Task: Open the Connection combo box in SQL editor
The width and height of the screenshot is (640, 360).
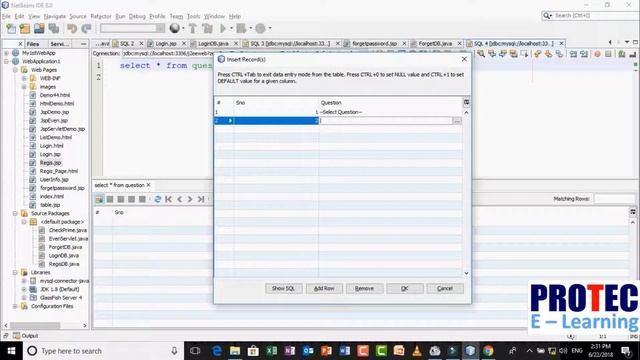Action: tap(167, 54)
